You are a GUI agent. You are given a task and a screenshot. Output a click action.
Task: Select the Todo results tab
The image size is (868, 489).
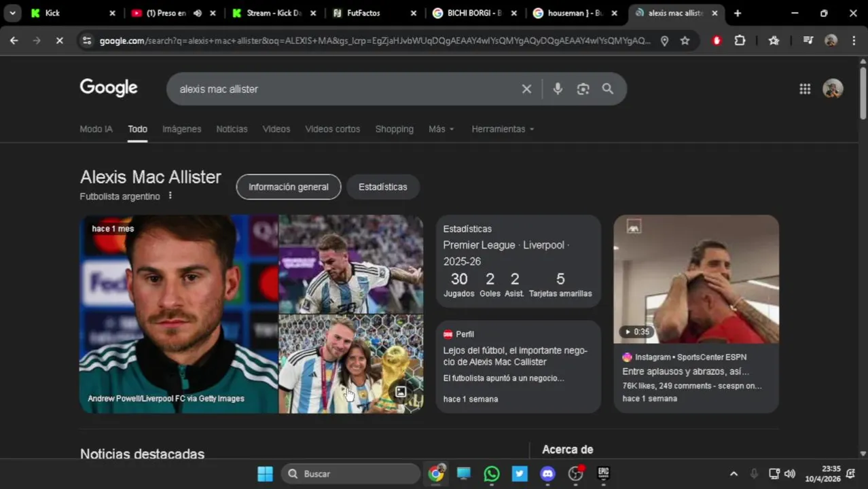pyautogui.click(x=137, y=129)
